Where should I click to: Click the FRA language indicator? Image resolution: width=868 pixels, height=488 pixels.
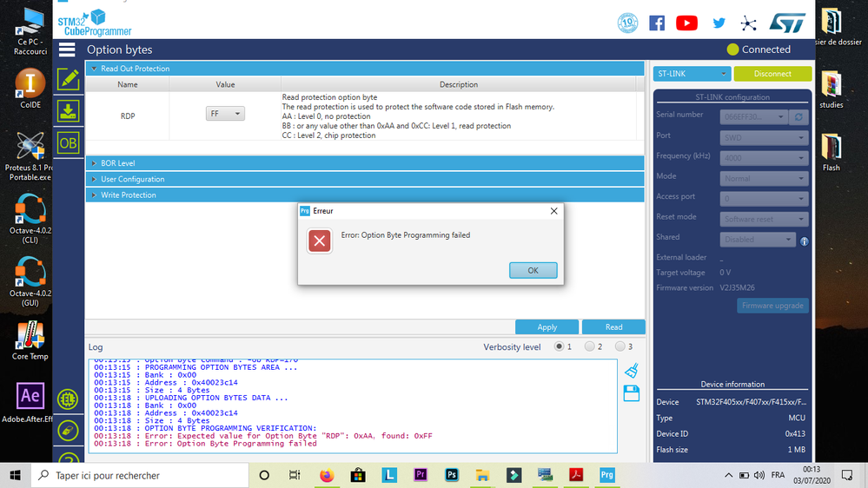pyautogui.click(x=778, y=475)
